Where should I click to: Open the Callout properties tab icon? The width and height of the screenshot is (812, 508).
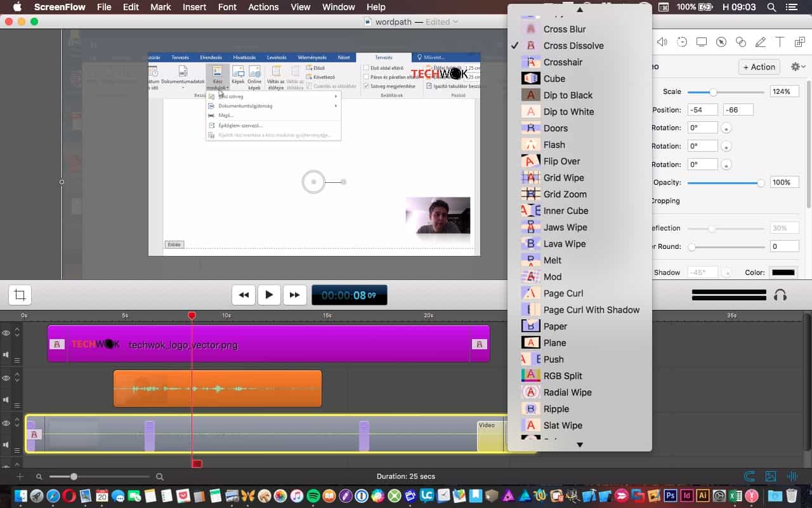point(721,42)
